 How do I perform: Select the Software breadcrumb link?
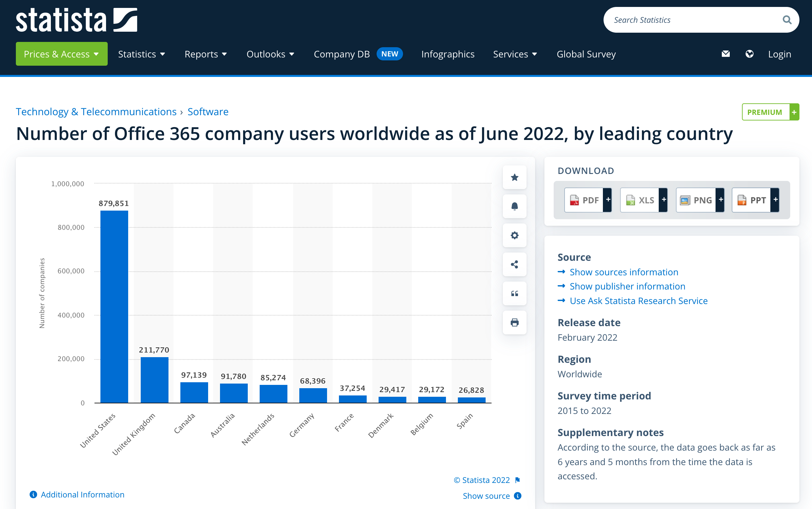pos(208,112)
